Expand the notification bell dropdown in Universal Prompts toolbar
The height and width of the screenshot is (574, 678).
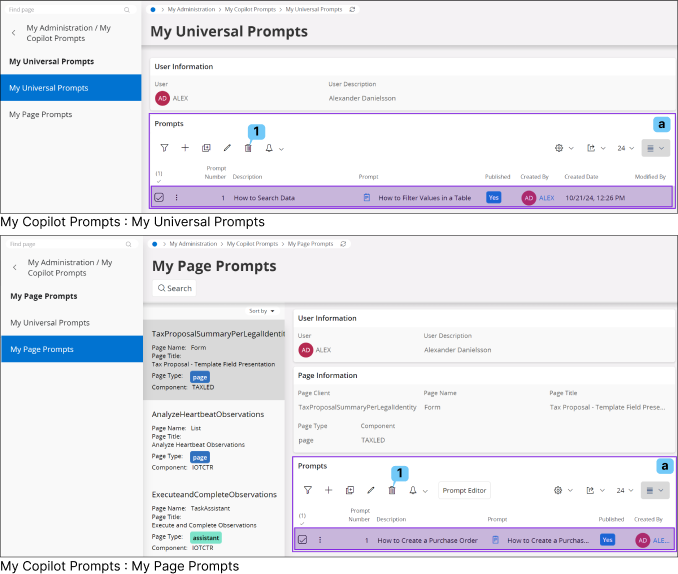274,148
